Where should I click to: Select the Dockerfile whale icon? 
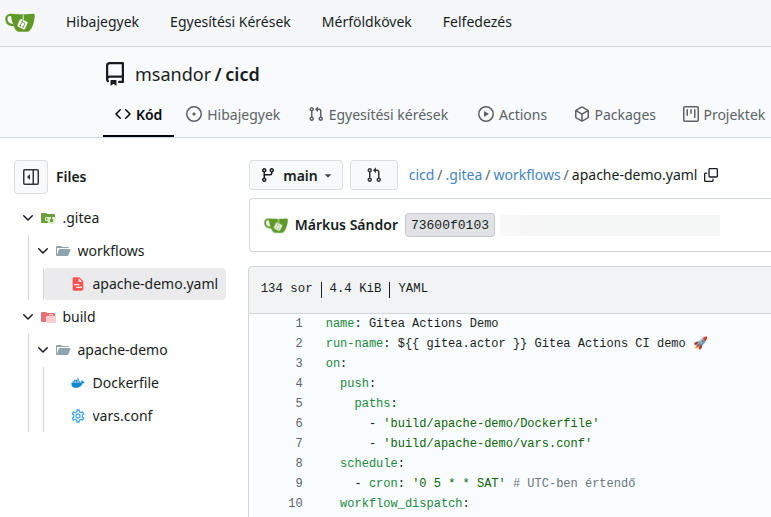pos(78,383)
